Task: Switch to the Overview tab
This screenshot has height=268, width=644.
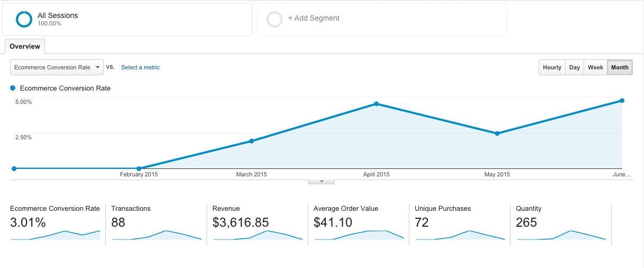Action: (x=25, y=47)
